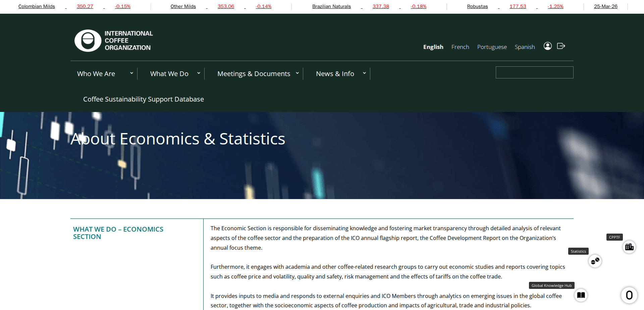Switch the language to Spanish
644x310 pixels.
525,47
